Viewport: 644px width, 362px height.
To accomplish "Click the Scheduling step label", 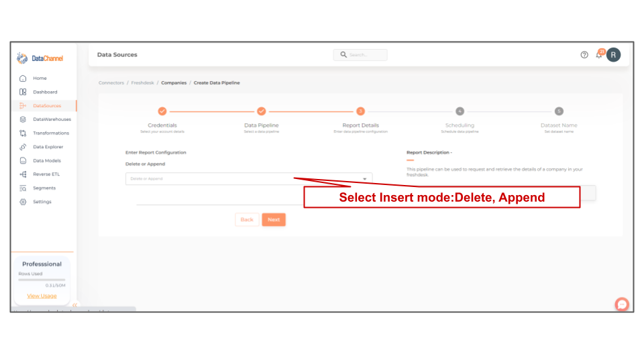I will (460, 125).
